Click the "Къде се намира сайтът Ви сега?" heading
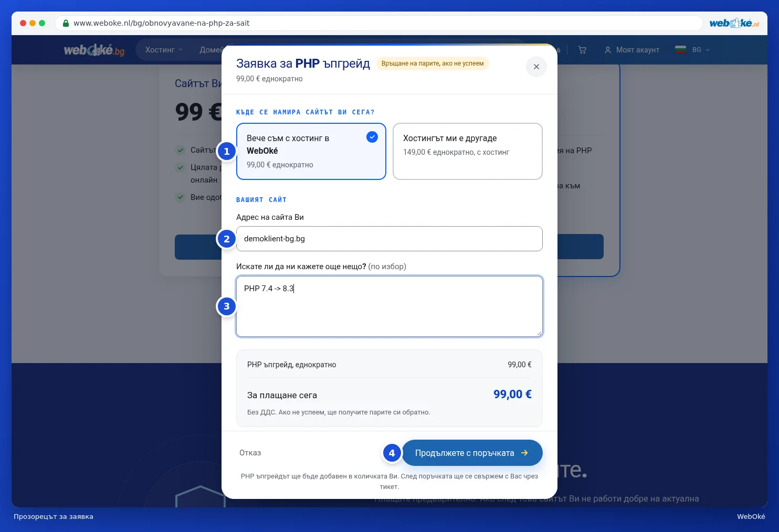This screenshot has height=532, width=779. coord(306,112)
